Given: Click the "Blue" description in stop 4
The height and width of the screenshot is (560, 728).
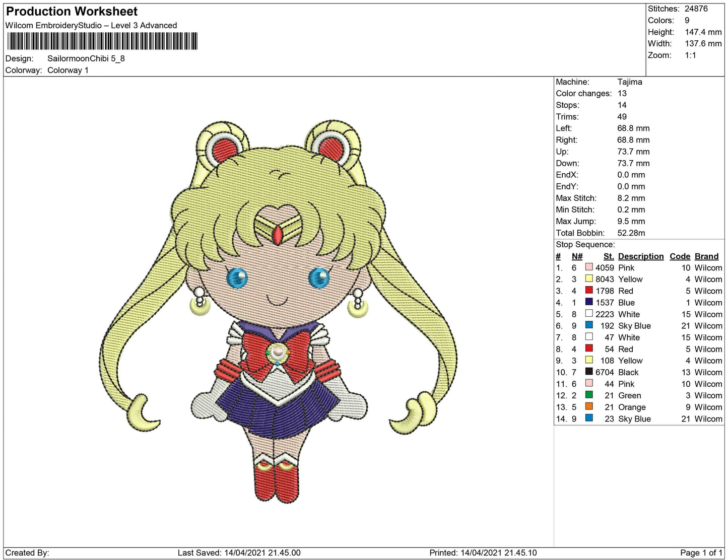Looking at the screenshot, I should 626,302.
